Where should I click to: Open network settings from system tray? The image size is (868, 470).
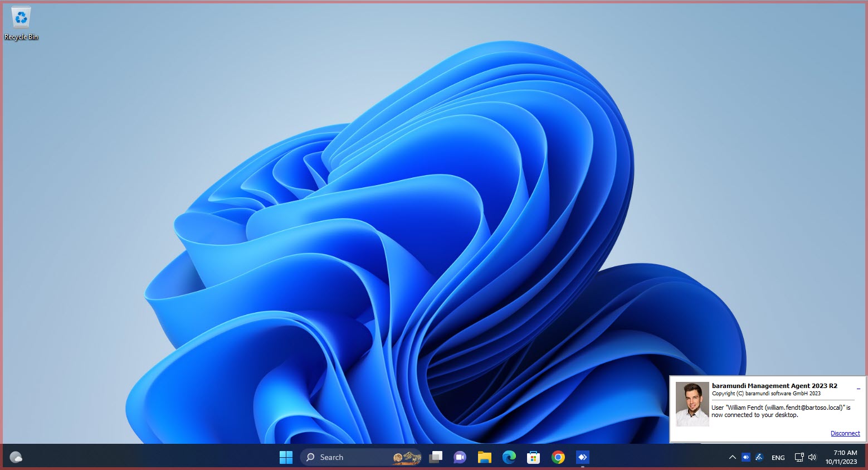[799, 457]
